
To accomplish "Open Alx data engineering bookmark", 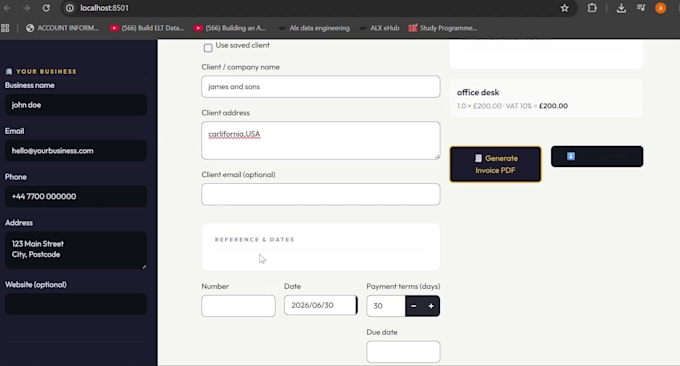I will coord(314,28).
